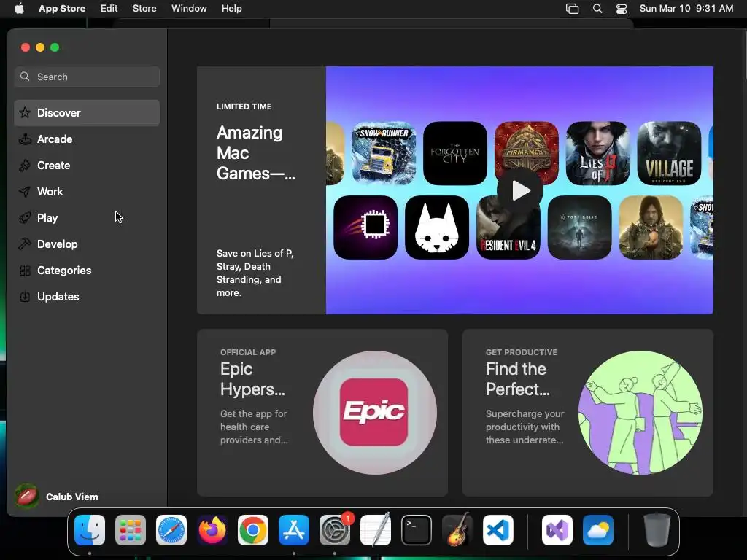Screen dimensions: 747x560
Task: Open the purple chip app icon
Action: pos(365,227)
